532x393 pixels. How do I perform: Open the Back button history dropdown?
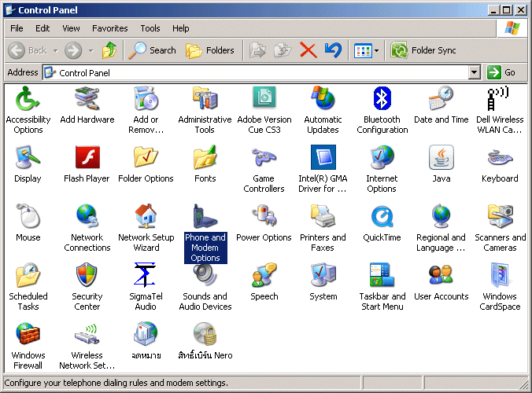coord(56,51)
